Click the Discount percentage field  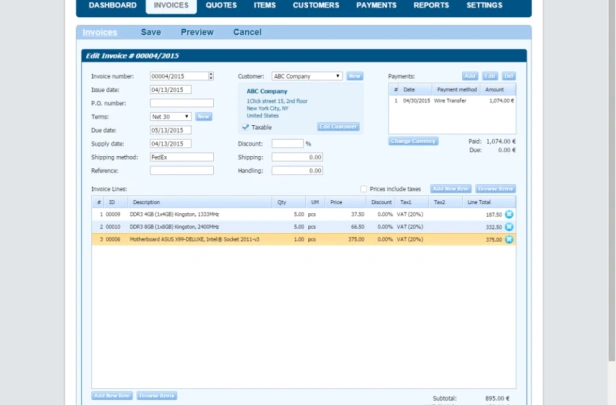[x=288, y=143]
